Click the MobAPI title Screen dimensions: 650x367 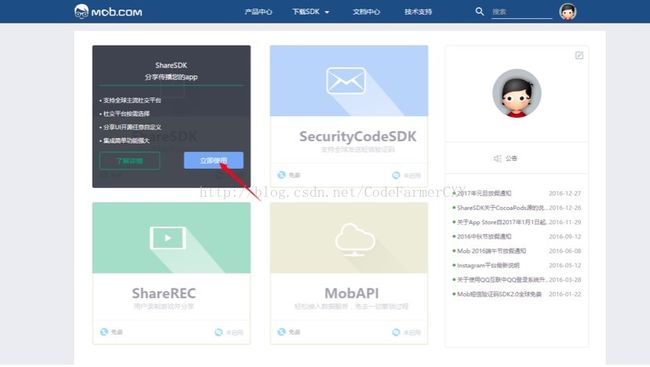(352, 293)
